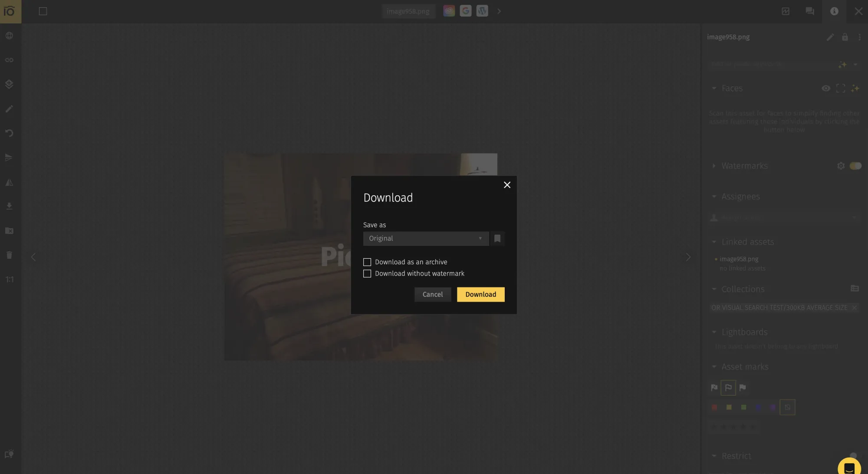Click the face frame selection icon

point(841,89)
